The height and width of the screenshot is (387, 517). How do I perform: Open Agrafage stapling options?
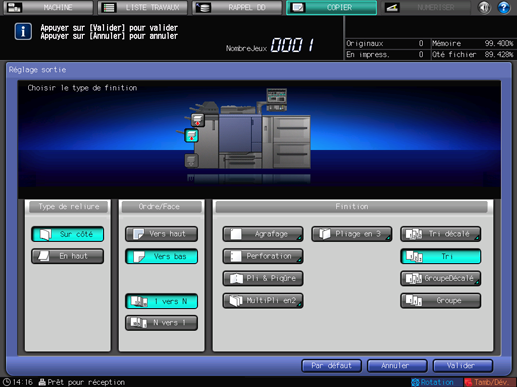263,234
